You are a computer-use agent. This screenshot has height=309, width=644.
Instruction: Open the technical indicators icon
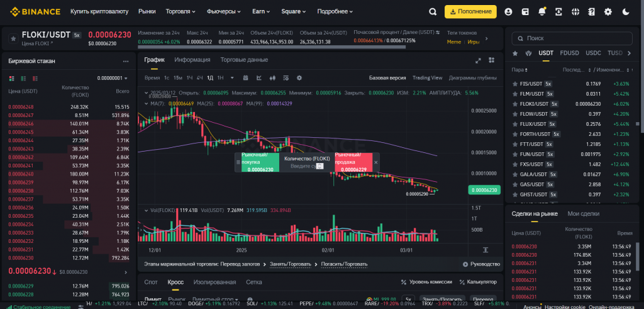pyautogui.click(x=286, y=77)
